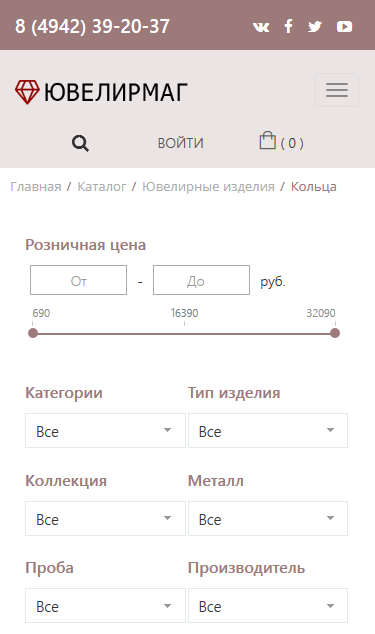Screen dimensions: 375x634
Task: Open the Производитель dropdown
Action: click(268, 606)
